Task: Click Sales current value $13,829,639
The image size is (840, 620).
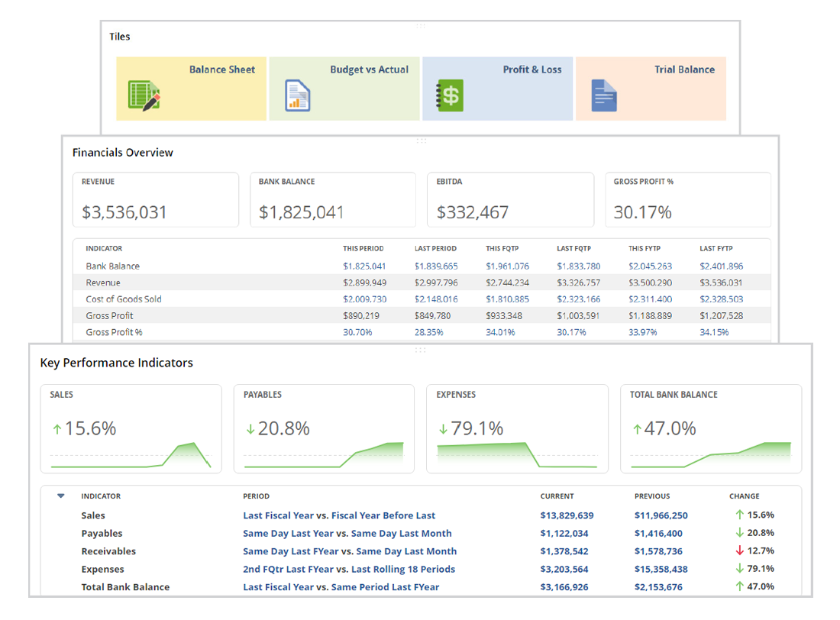Action: [567, 515]
